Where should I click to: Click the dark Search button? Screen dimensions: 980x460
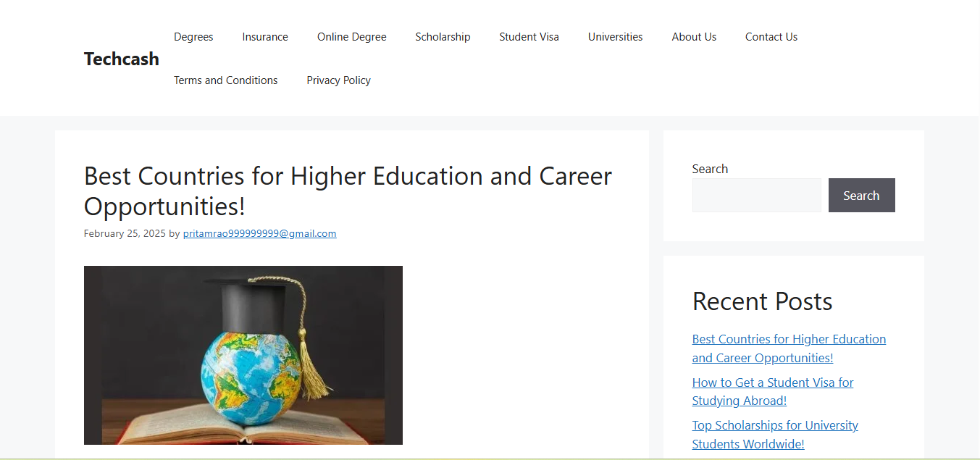click(862, 196)
